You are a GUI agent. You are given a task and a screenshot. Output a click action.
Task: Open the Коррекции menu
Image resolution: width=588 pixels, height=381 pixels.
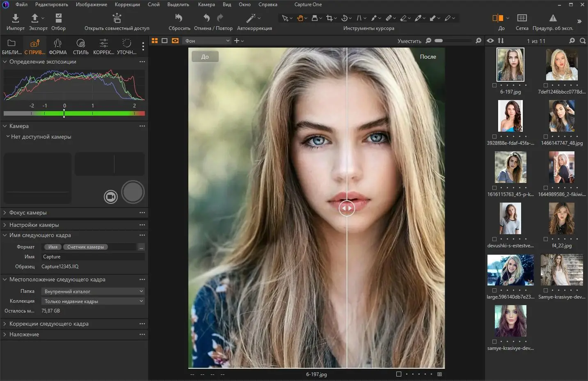[x=127, y=5]
